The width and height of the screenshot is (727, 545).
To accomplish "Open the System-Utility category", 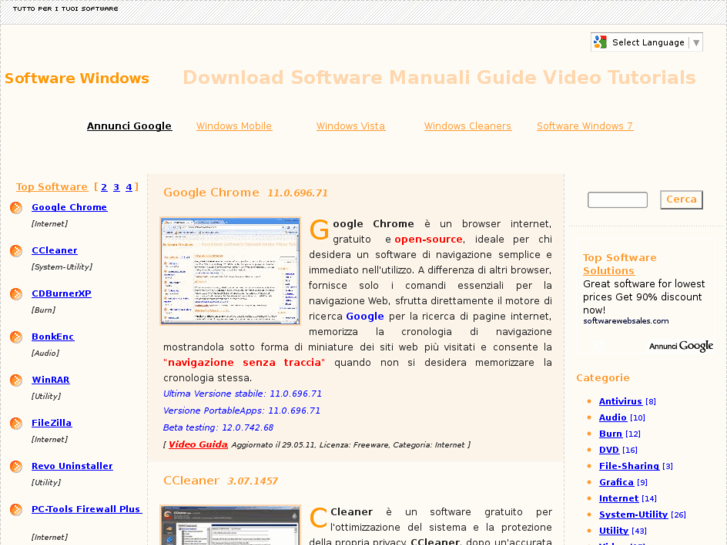I will coord(633,515).
